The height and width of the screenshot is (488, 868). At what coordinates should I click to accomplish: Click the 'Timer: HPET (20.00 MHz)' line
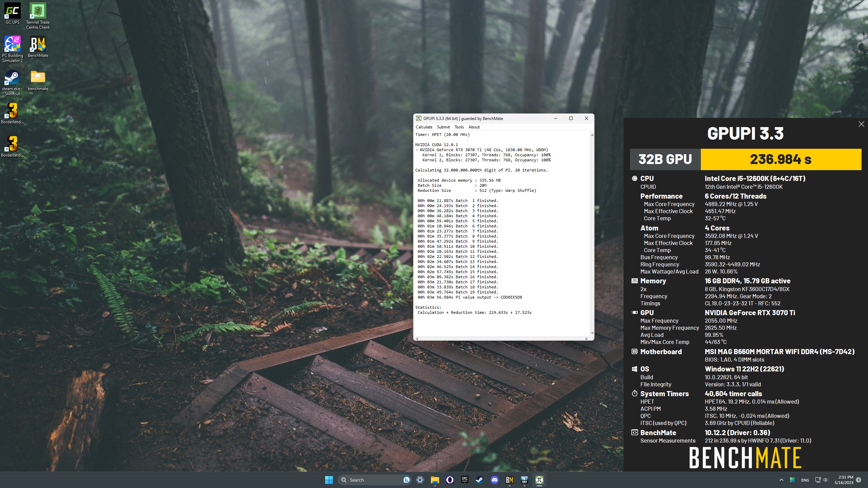(x=442, y=135)
